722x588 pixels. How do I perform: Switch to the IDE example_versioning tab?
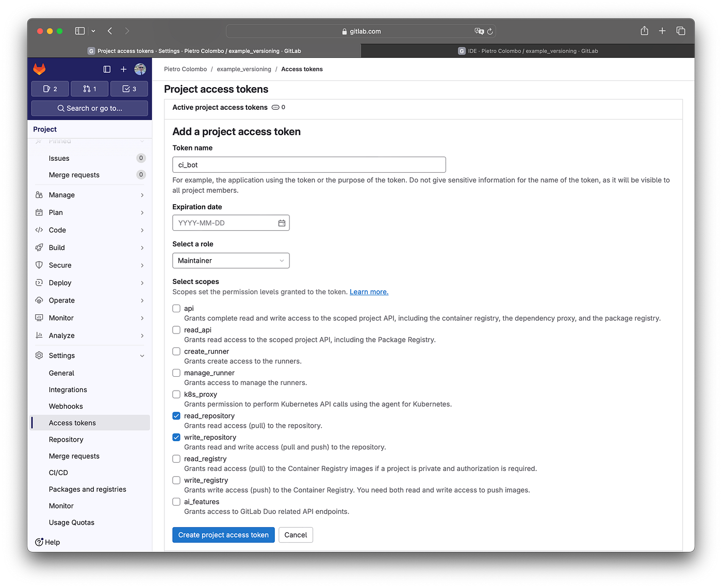click(528, 51)
